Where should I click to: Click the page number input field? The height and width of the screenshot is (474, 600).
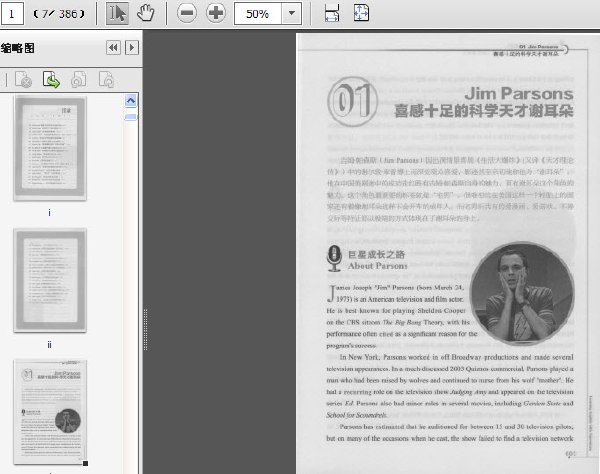[x=12, y=14]
